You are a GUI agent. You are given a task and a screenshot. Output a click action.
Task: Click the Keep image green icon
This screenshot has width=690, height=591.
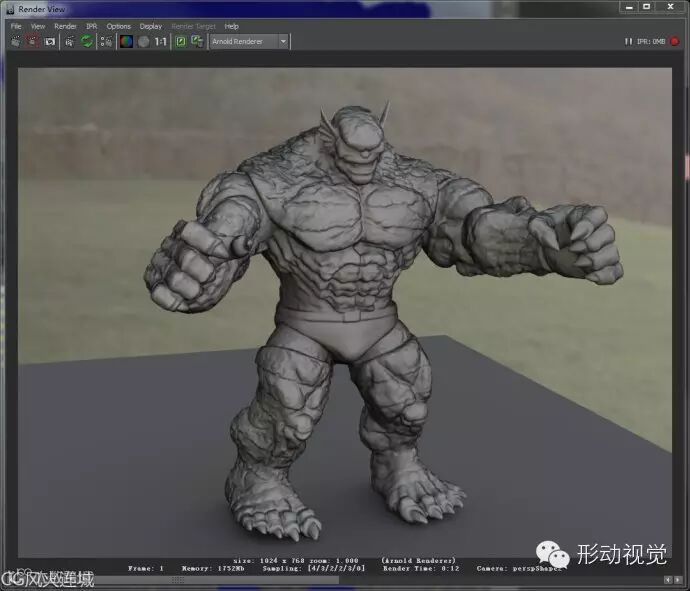pos(181,42)
